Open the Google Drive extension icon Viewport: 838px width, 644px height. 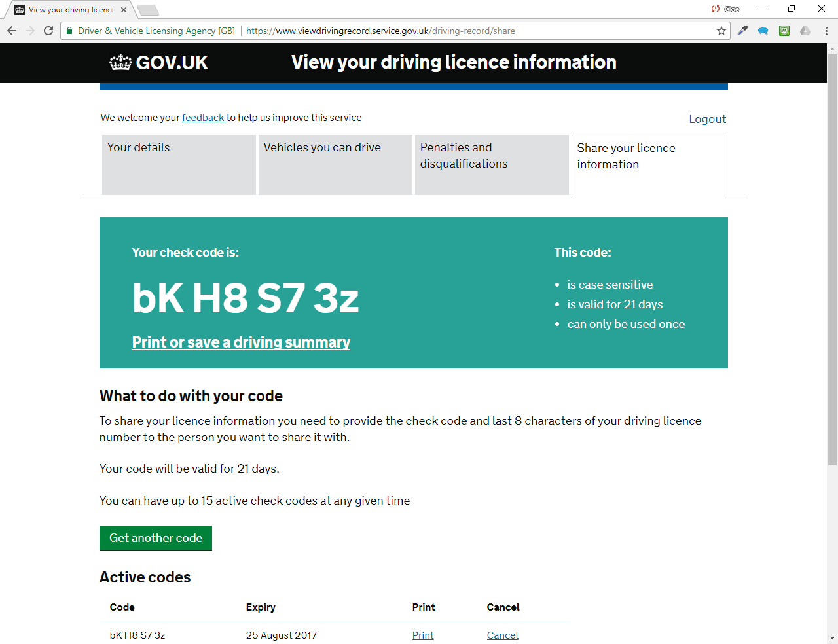[805, 30]
